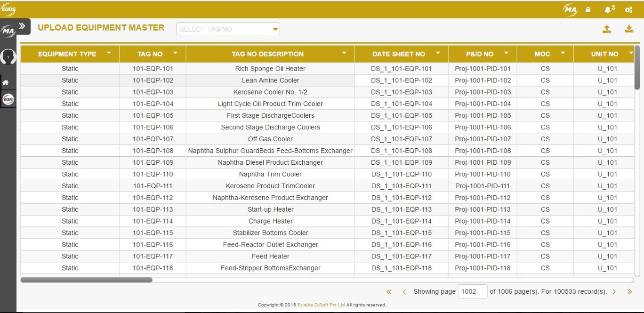Go to the next page of records
Image resolution: width=644 pixels, height=313 pixels.
[614, 292]
